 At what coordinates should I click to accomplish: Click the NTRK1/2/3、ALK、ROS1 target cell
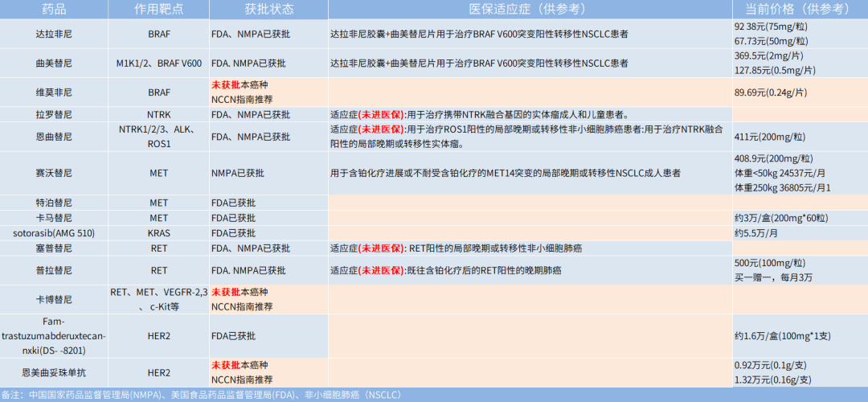click(159, 137)
